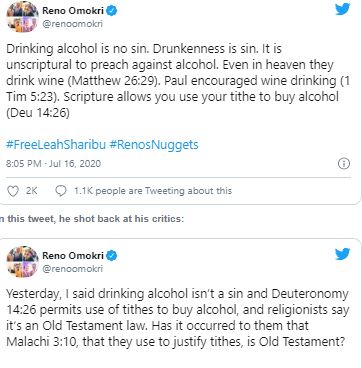Click the Twitter bird icon in first tweet

(342, 9)
